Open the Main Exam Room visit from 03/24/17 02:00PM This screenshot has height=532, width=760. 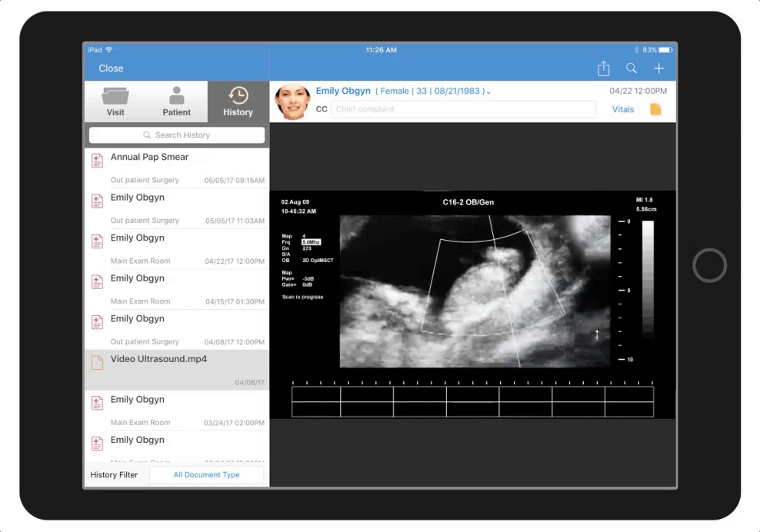tap(177, 411)
